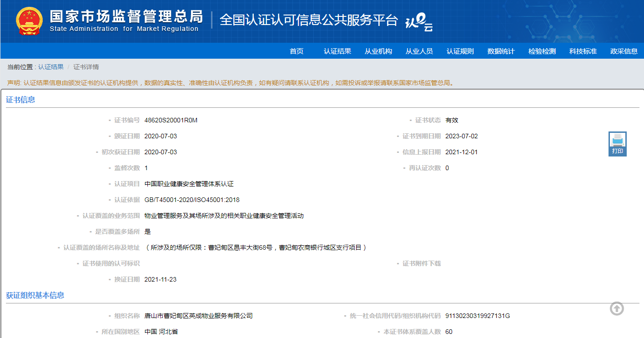
Task: Open 认证规则 from the nav bar
Action: 460,51
